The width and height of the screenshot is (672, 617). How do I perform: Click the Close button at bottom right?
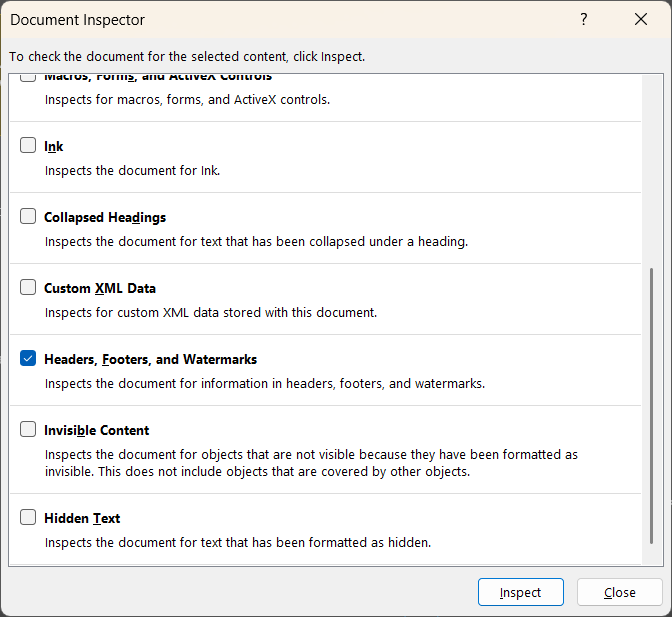[x=619, y=592]
